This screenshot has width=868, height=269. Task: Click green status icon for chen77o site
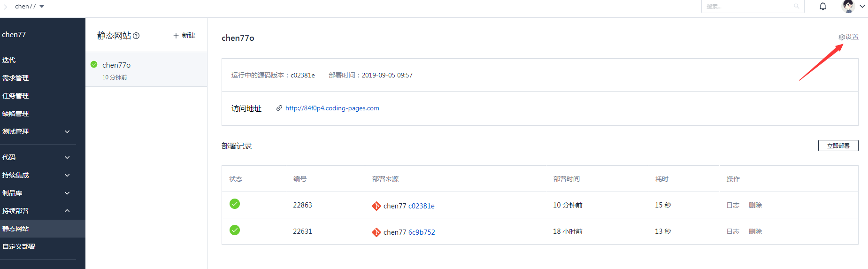click(x=94, y=64)
